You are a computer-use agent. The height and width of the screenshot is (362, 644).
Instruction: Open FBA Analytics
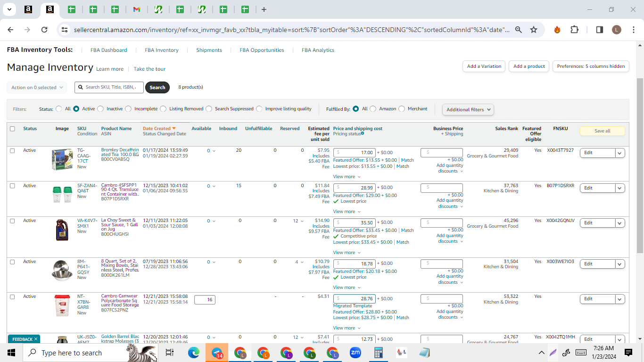point(318,50)
